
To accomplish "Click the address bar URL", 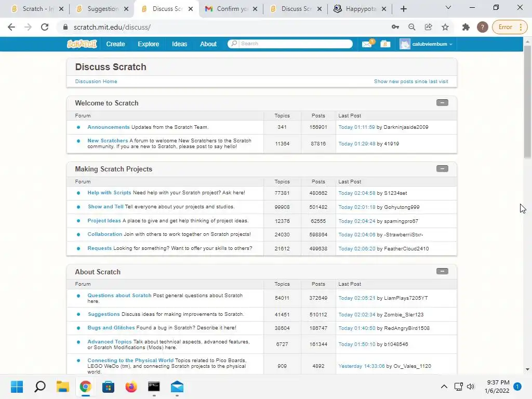I will coord(112,27).
